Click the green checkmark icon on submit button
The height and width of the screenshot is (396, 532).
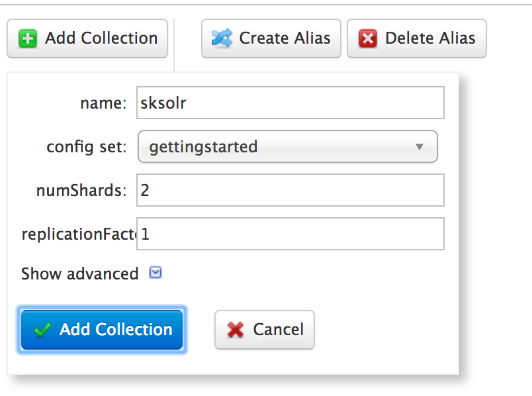[x=42, y=329]
